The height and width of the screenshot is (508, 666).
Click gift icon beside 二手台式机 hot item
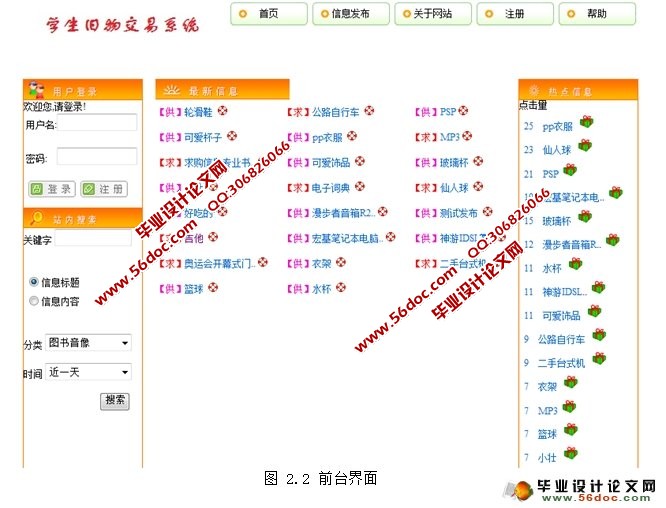point(599,358)
